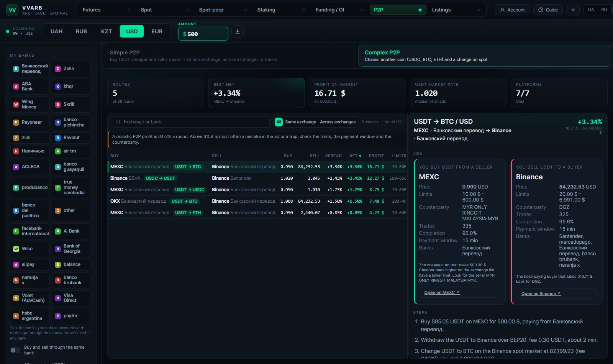
Task: Click the Guide help icon
Action: (x=541, y=10)
